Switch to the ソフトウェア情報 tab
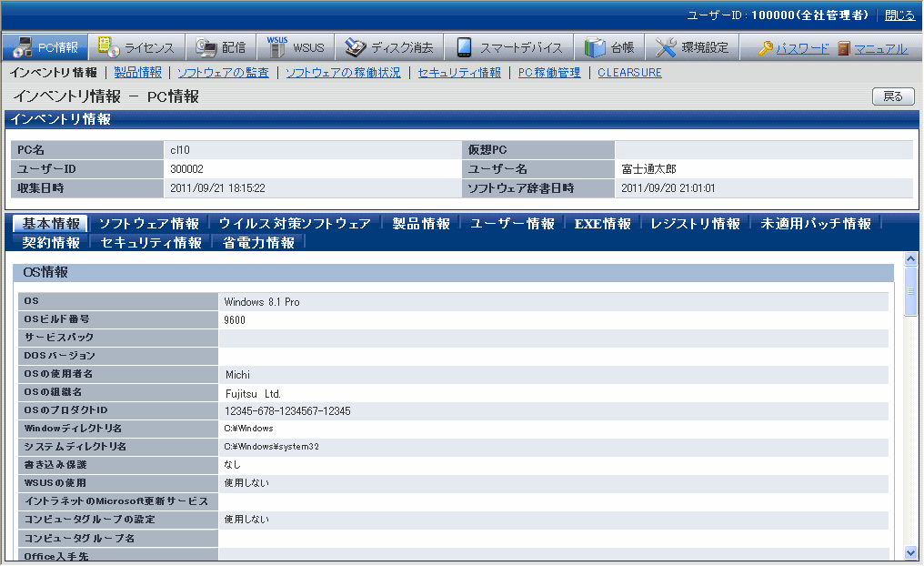This screenshot has width=924, height=566. (148, 224)
